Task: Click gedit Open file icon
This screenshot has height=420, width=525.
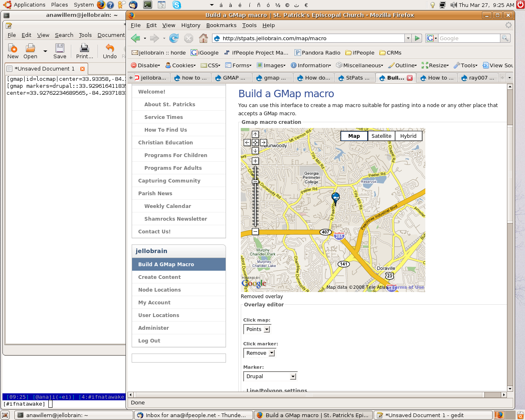Action: (30, 51)
